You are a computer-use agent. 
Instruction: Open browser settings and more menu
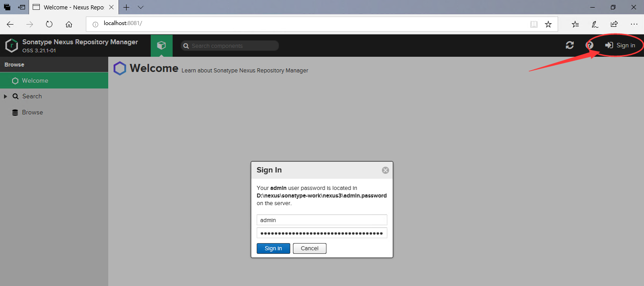click(634, 24)
